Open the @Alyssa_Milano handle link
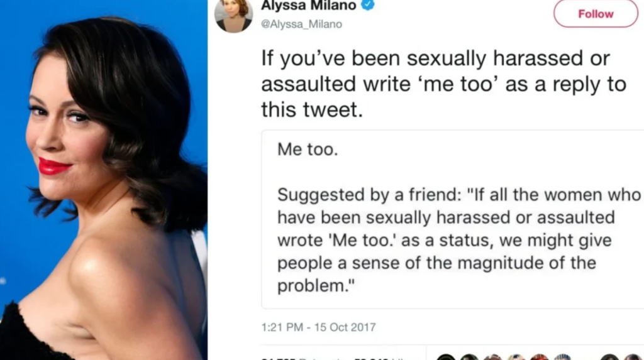 tap(301, 25)
